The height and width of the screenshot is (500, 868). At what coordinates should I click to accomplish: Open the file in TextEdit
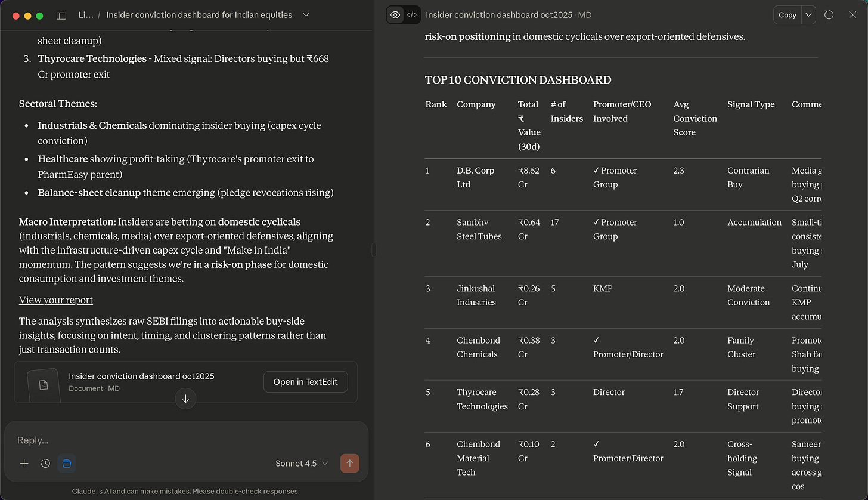(305, 382)
